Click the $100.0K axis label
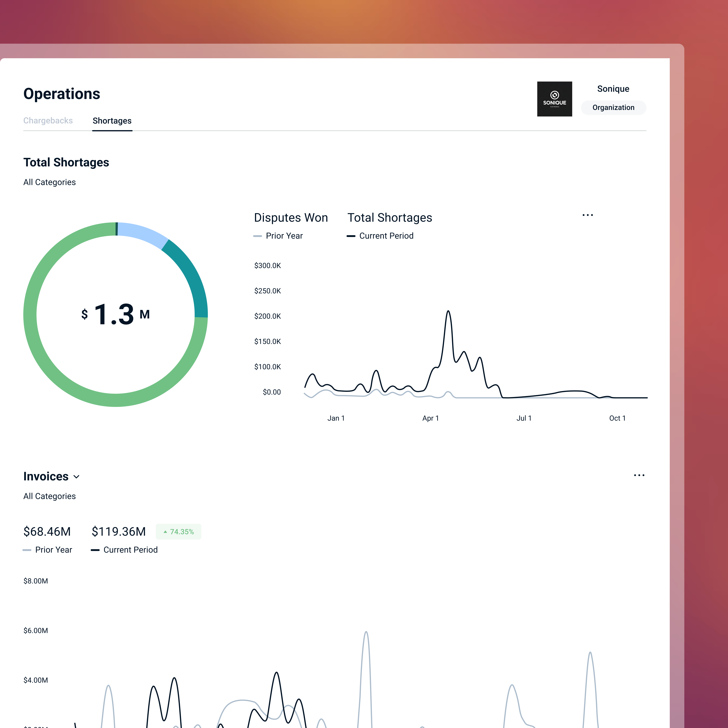The width and height of the screenshot is (728, 728). coord(268,367)
